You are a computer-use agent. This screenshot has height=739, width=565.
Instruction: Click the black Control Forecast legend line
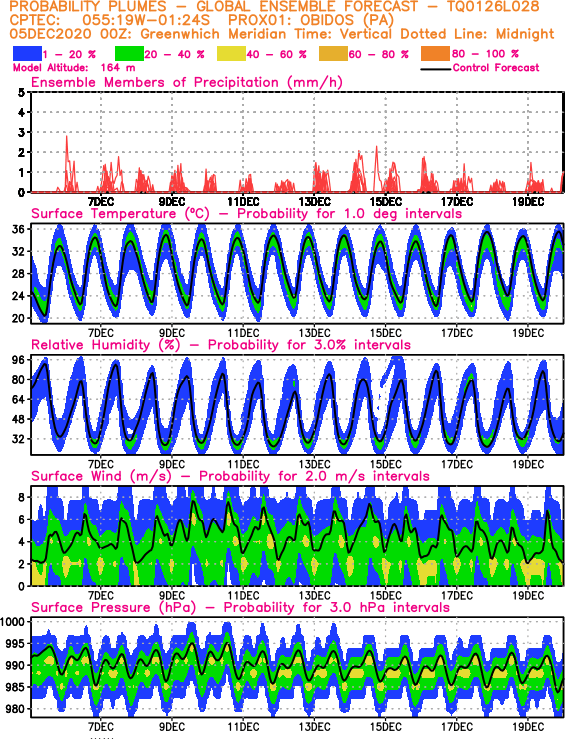point(435,69)
